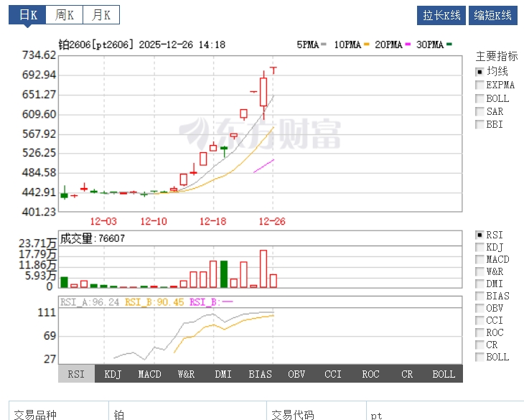
Task: Click the 缩短K线 button
Action: 493,15
